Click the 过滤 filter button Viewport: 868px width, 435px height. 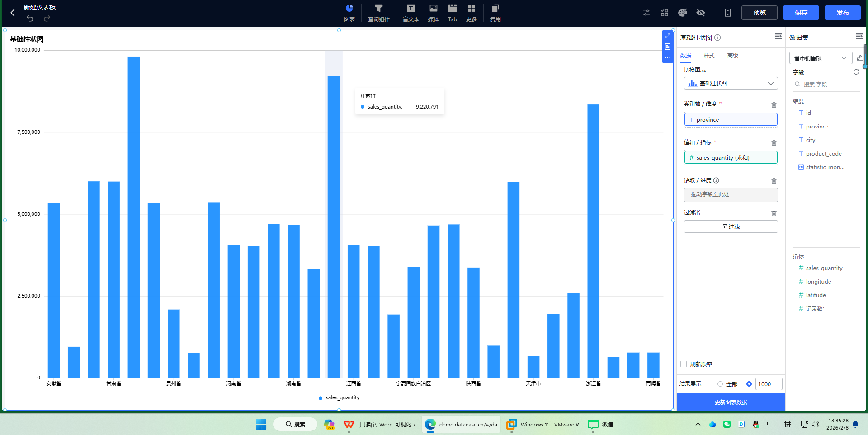(731, 227)
